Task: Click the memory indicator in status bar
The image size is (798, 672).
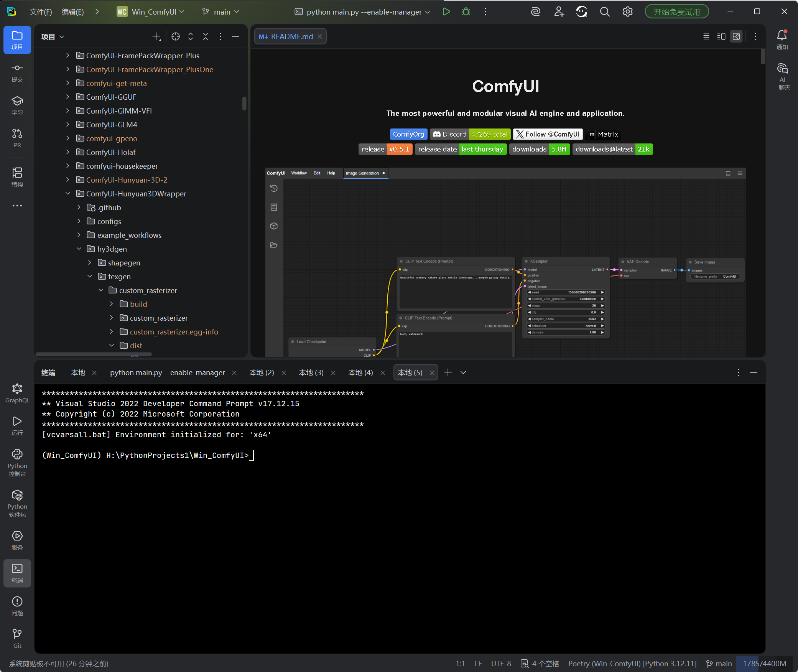Action: click(x=764, y=664)
